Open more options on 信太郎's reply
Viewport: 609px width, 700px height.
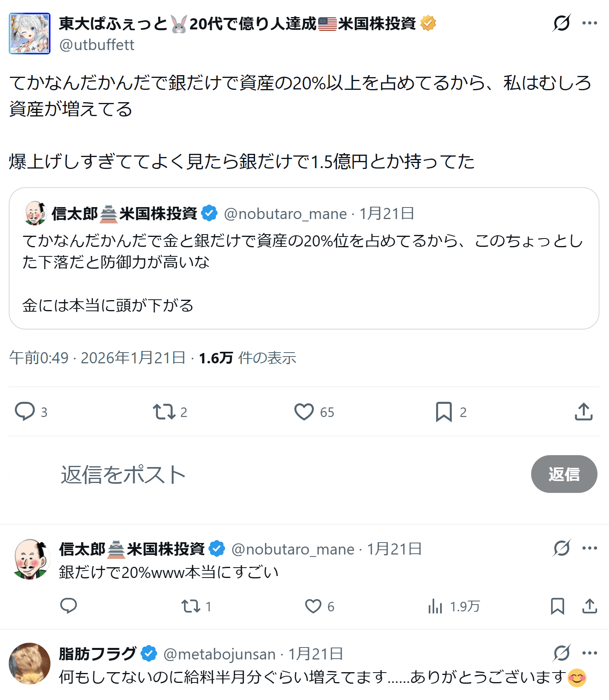click(590, 548)
